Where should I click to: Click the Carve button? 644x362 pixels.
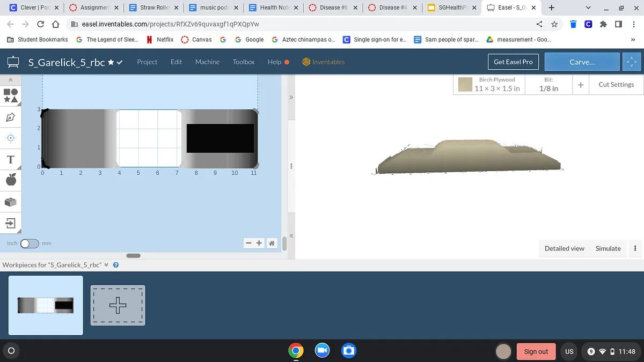click(x=582, y=62)
